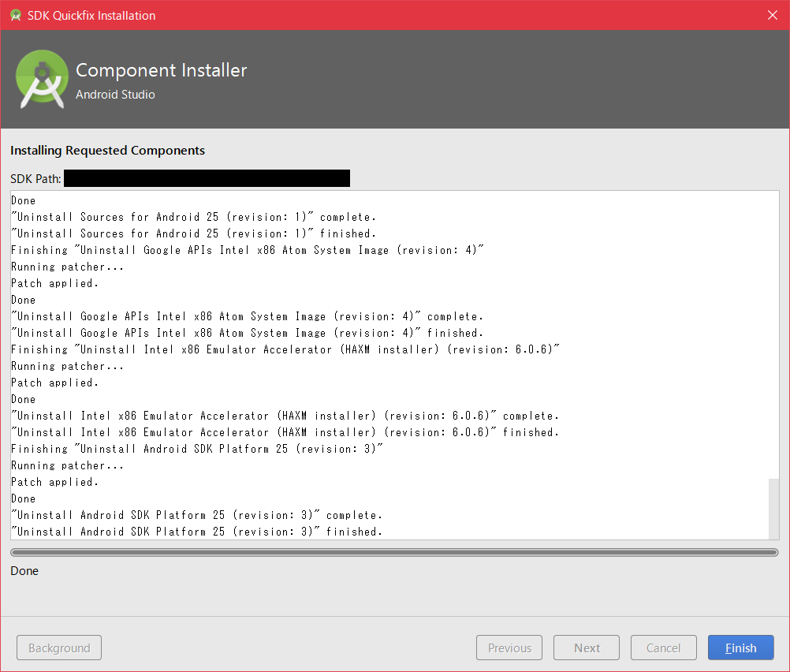Click 'Uninstall Intel x86 Emulator Accelerator' complete line

click(x=285, y=416)
